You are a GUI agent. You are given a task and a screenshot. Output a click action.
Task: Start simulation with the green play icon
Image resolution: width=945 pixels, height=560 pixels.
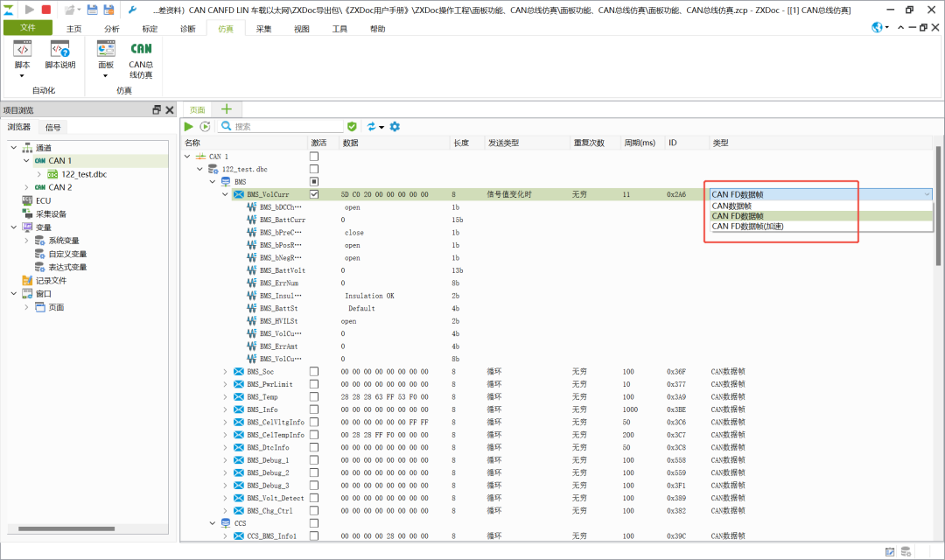click(x=189, y=127)
